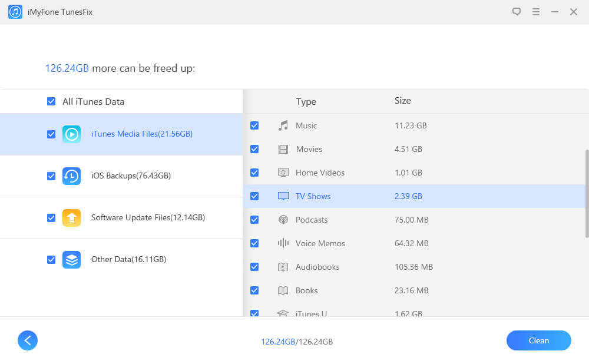Click the Podcasts icon in list
Screen dimensions: 589x364
click(x=283, y=220)
